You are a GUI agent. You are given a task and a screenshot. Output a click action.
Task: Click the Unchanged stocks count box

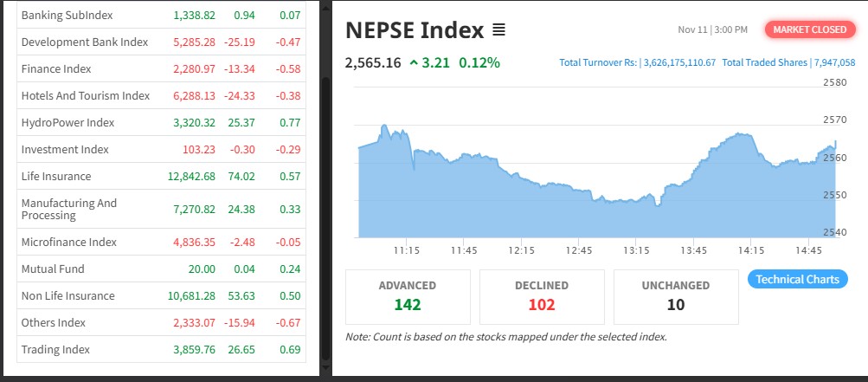click(676, 295)
